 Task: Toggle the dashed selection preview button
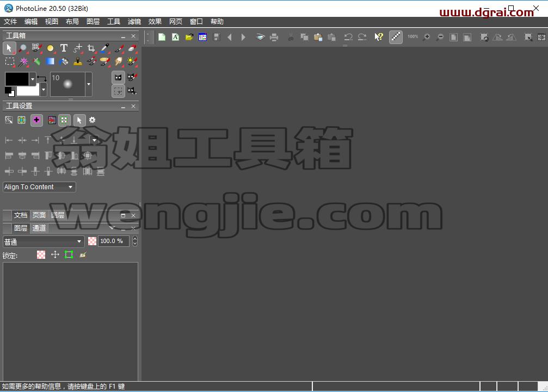tap(118, 91)
